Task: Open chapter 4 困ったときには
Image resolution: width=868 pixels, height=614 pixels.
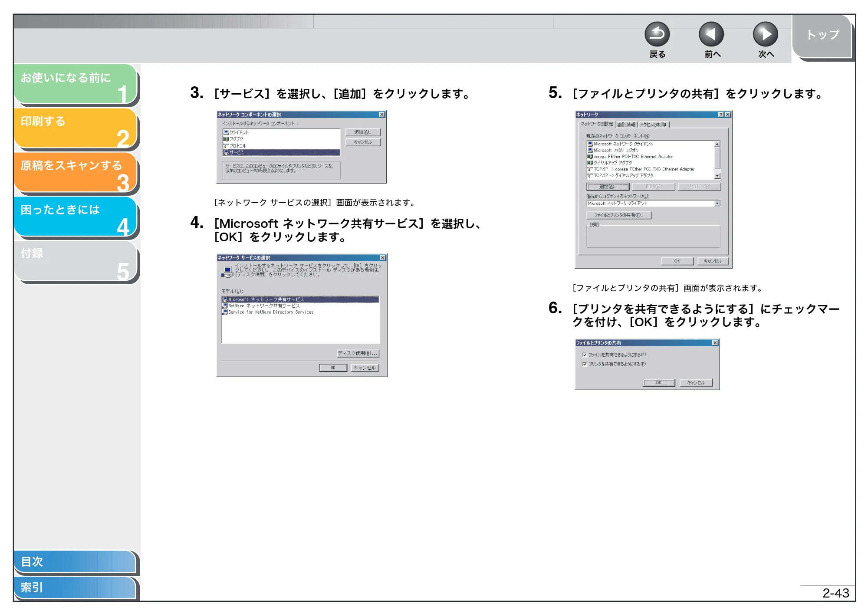Action: tap(76, 217)
